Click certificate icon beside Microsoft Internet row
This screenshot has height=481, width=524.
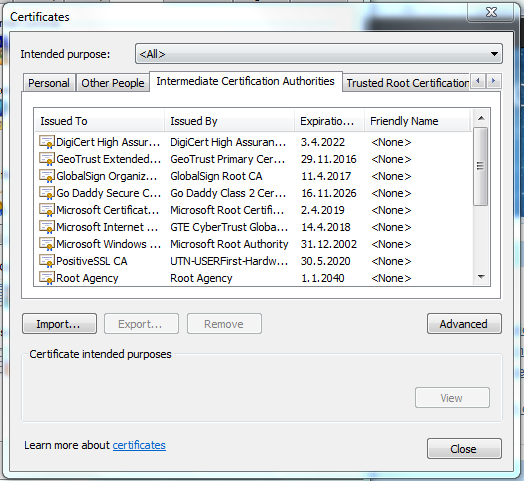(x=47, y=227)
